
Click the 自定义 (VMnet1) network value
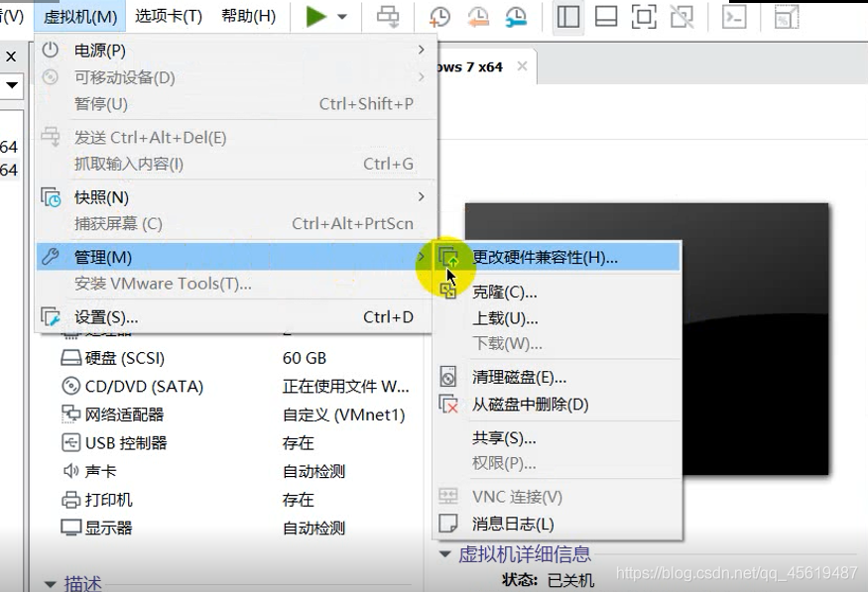pyautogui.click(x=344, y=414)
